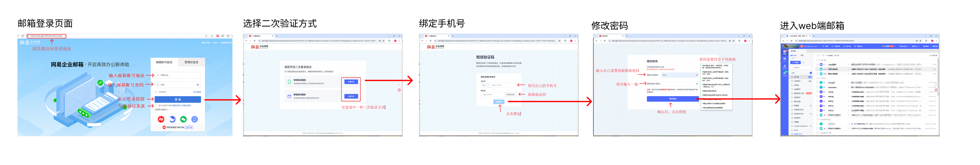
Task: Expand the 帮助与反馈 dropdown
Action: click(904, 46)
